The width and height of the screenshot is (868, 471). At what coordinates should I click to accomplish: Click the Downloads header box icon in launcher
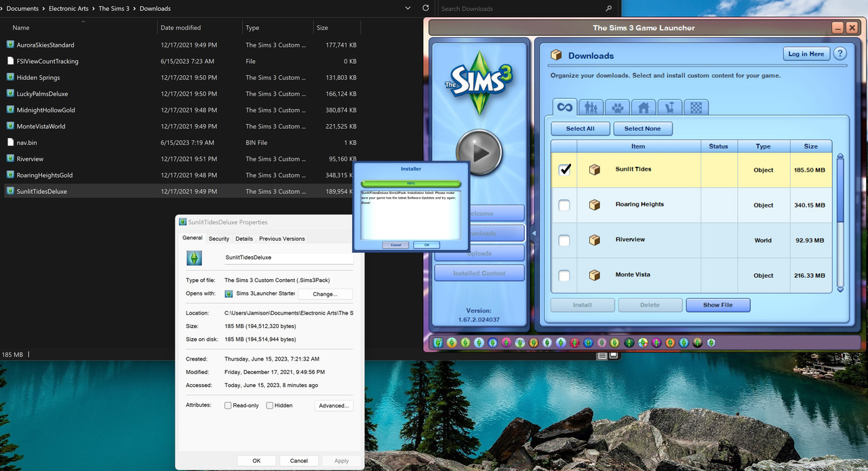(556, 55)
